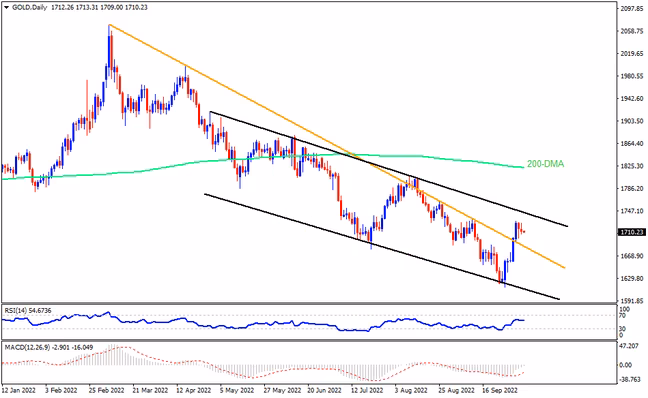Click the 1942.60 price axis label
Viewport: 648px width, 398px height.
[632, 98]
